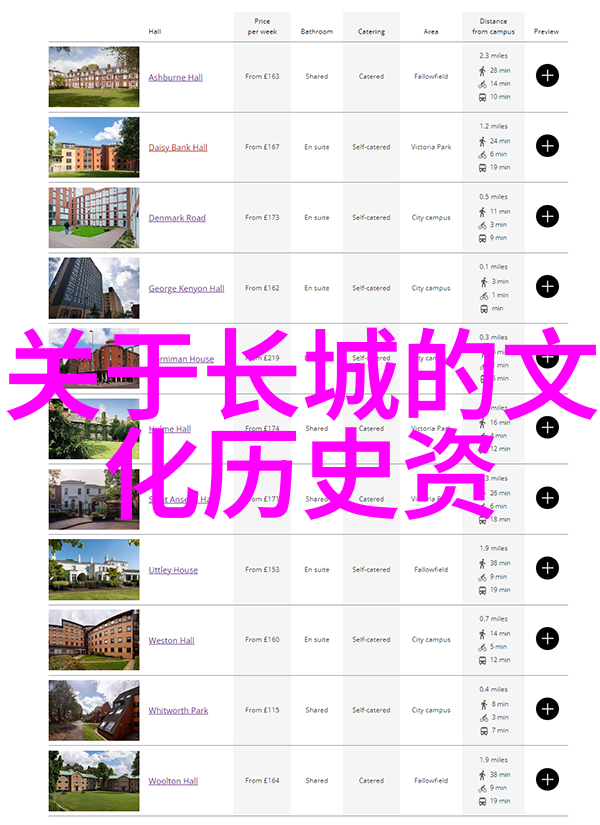This screenshot has height=825, width=600.
Task: Click the Woolton Hall building thumbnail
Action: point(94,780)
